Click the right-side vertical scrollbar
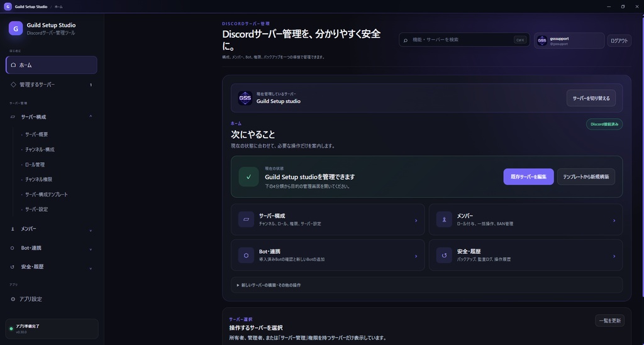Viewport: 644px width, 345px height. (x=642, y=156)
